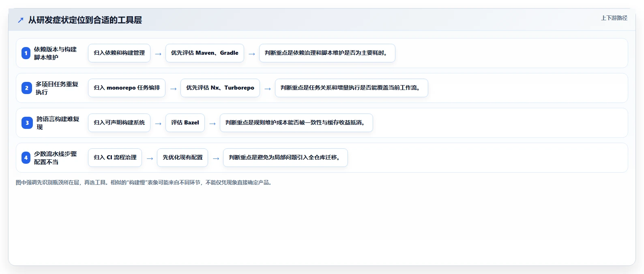Click the 上下游路径 label
The width and height of the screenshot is (644, 274).
[x=614, y=18]
